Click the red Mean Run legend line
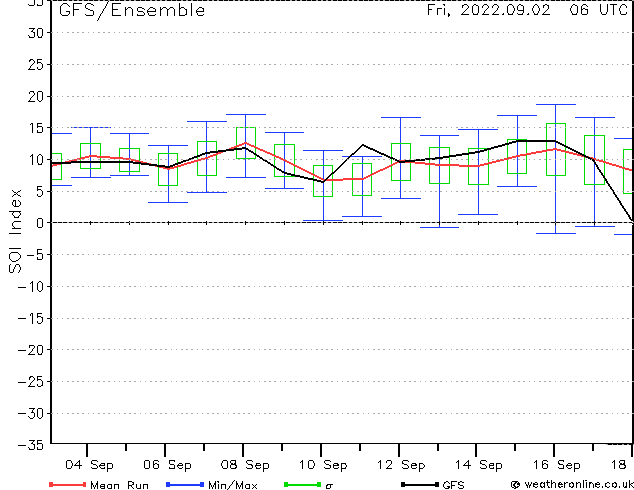This screenshot has width=634, height=490. [67, 484]
